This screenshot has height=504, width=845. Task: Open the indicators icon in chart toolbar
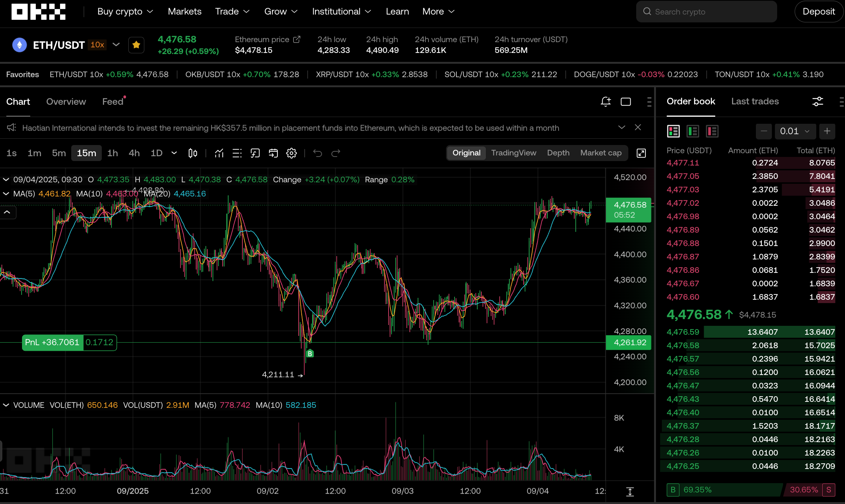pos(219,153)
